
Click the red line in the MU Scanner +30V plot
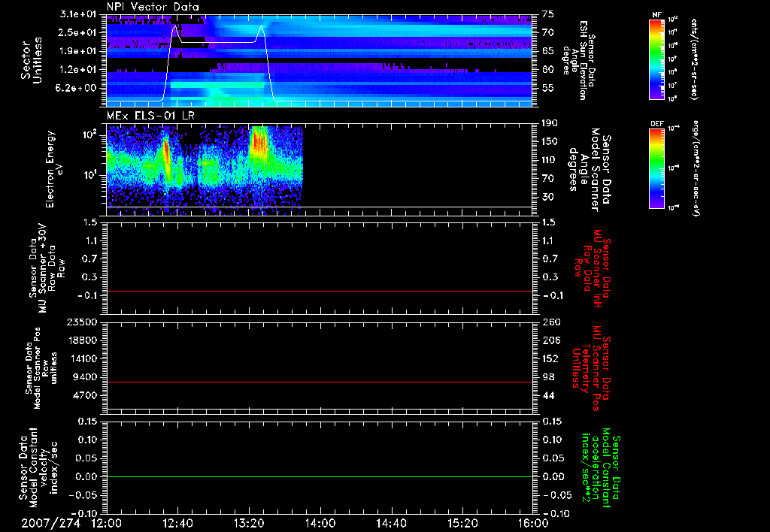(x=320, y=291)
